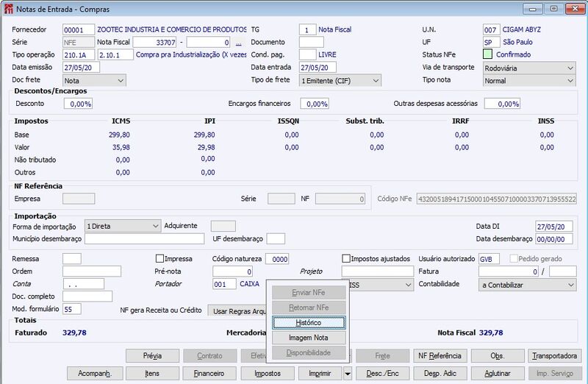The image size is (588, 384).
Task: Open the Imprimir arrow dropdown
Action: [348, 374]
